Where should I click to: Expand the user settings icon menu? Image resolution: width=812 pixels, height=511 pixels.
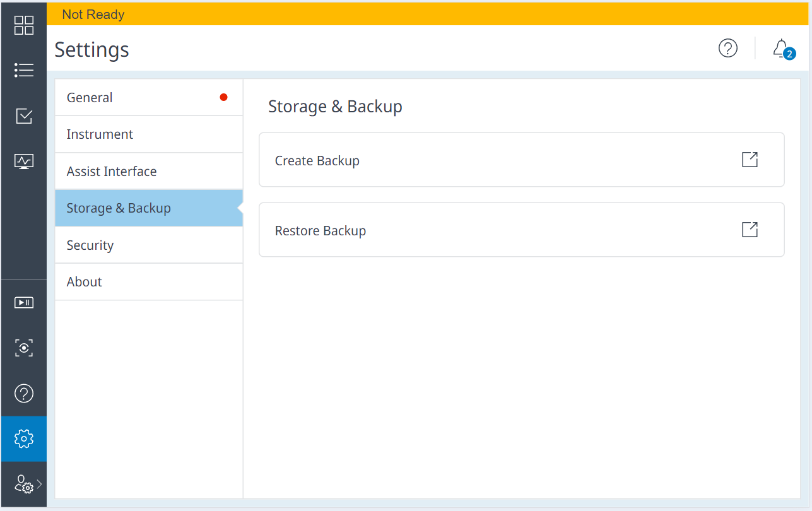[x=26, y=485]
